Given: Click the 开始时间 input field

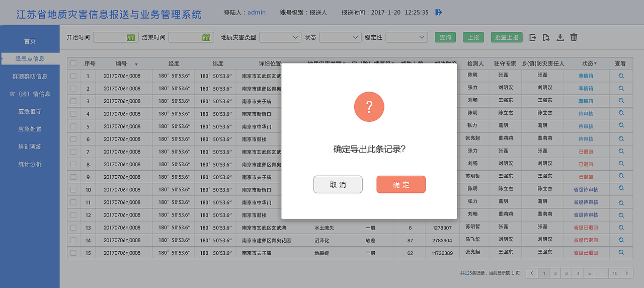Looking at the screenshot, I should (116, 37).
